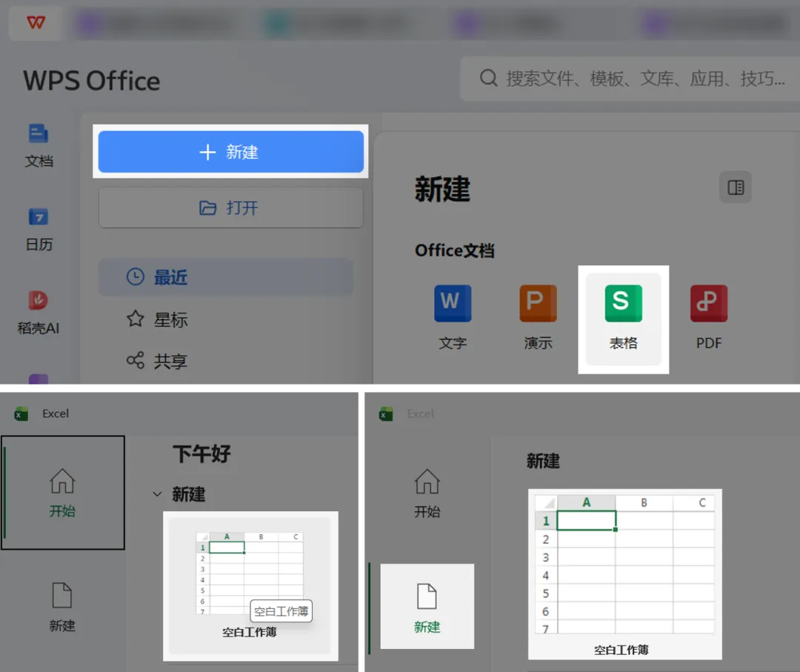Open the 文档 sidebar icon
This screenshot has height=672, width=800.
pyautogui.click(x=39, y=146)
